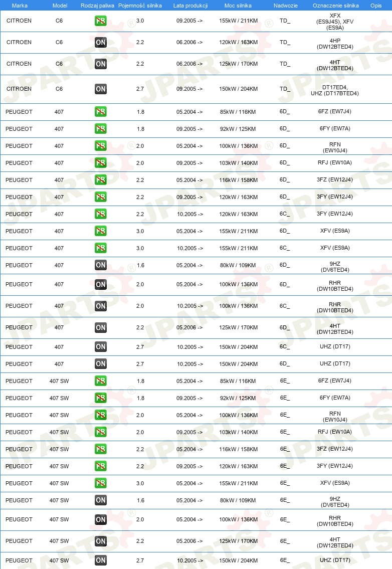Select engine code 4HP (DW12BTED4)
Screen dimensions: 392x569
pyautogui.click(x=335, y=44)
